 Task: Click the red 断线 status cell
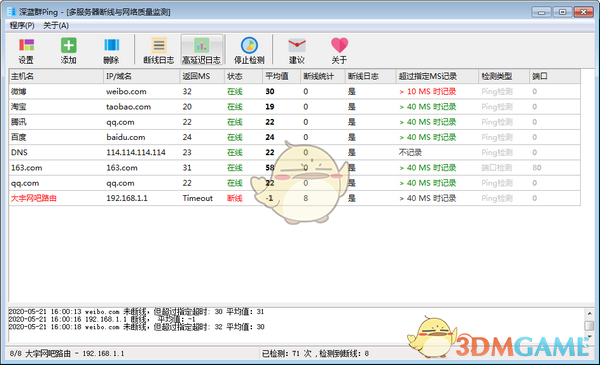(235, 198)
